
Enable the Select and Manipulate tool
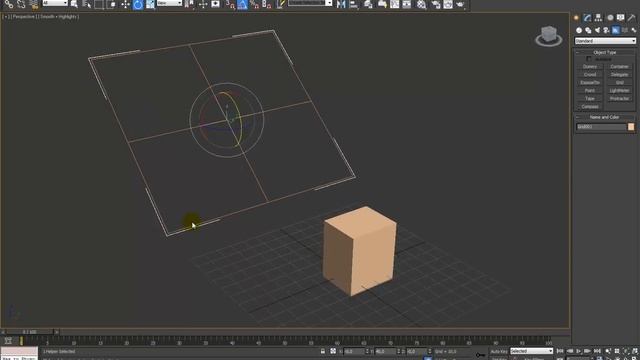click(203, 4)
